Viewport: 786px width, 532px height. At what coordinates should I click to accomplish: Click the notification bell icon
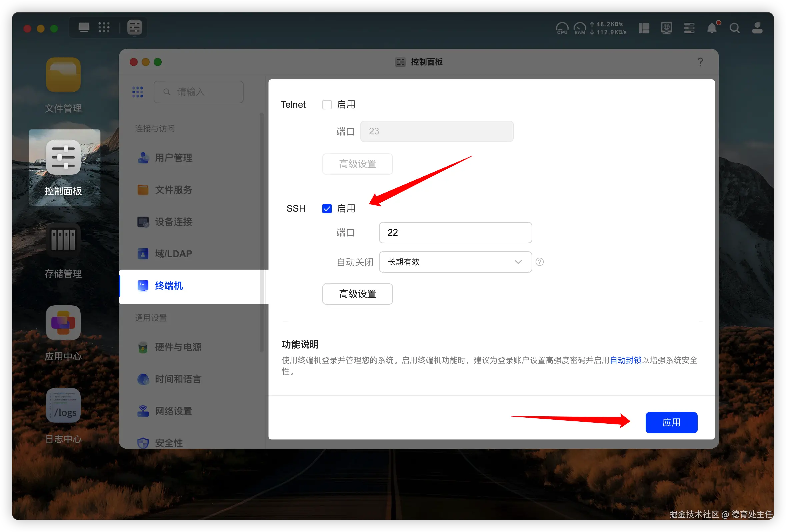[712, 28]
